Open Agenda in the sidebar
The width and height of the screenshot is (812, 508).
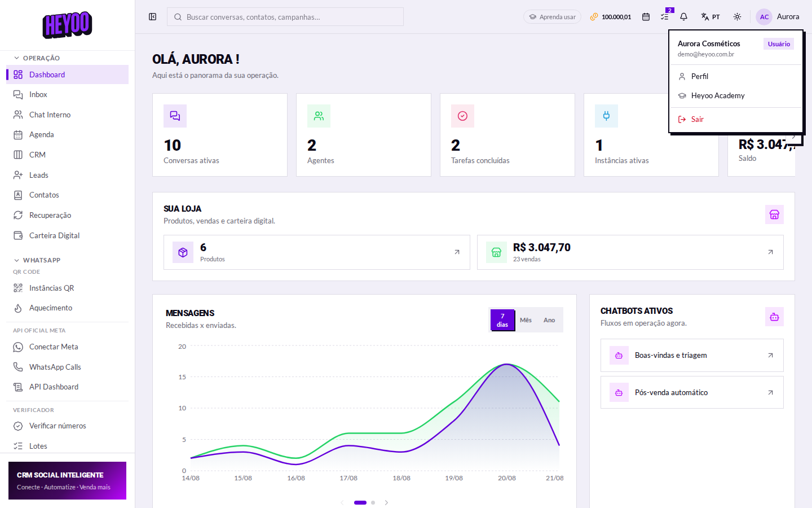click(67, 135)
